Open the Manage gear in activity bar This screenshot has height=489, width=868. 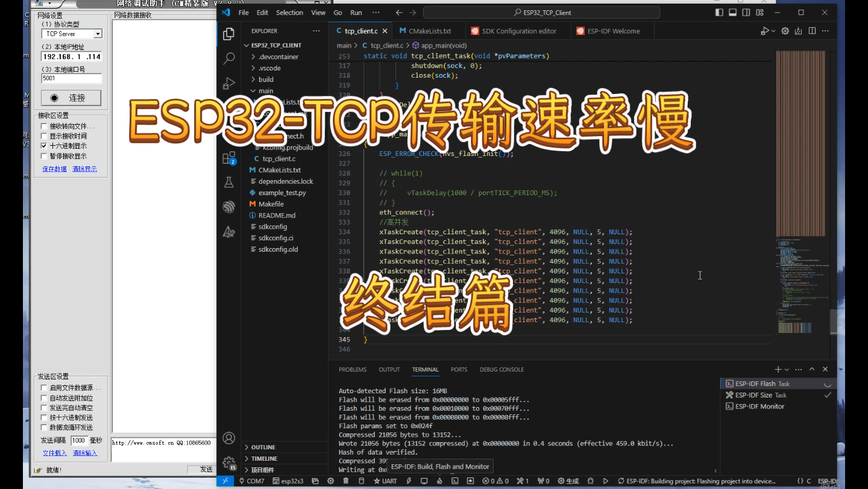tap(229, 463)
